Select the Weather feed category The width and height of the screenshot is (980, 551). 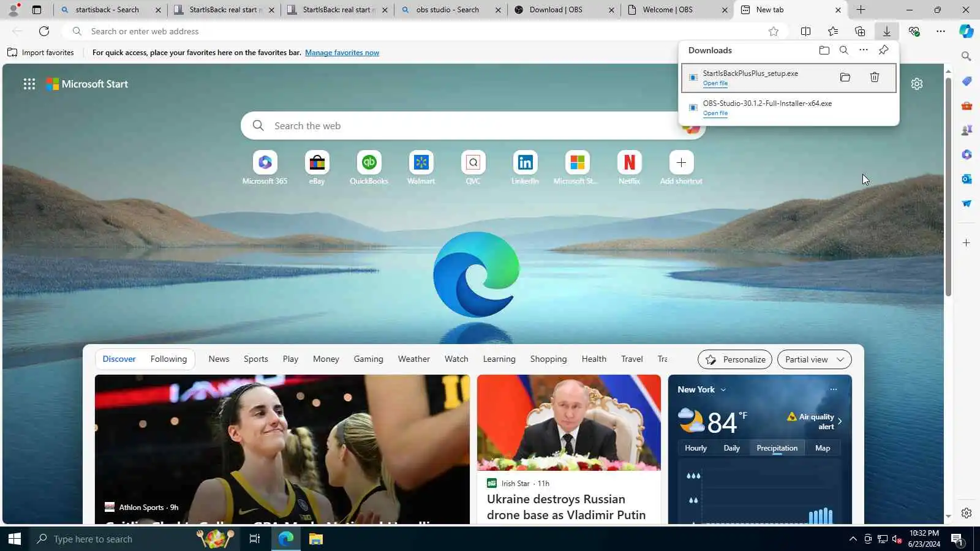(x=414, y=359)
